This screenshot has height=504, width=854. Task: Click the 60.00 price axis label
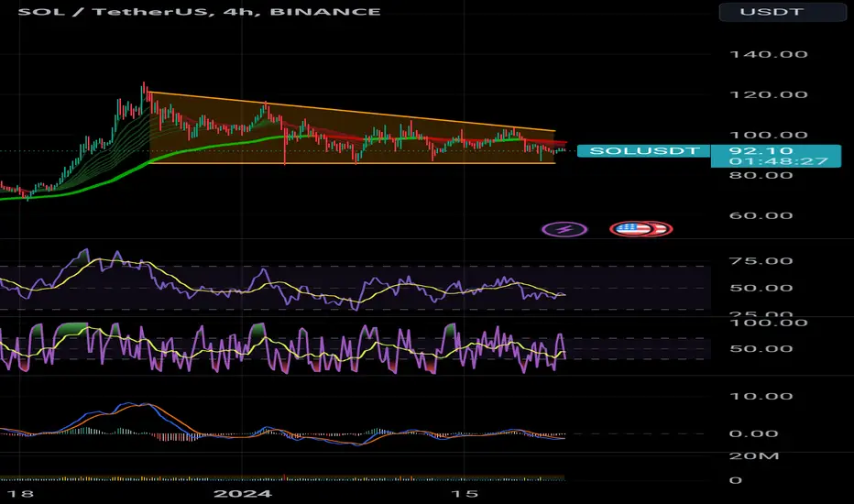pyautogui.click(x=761, y=215)
